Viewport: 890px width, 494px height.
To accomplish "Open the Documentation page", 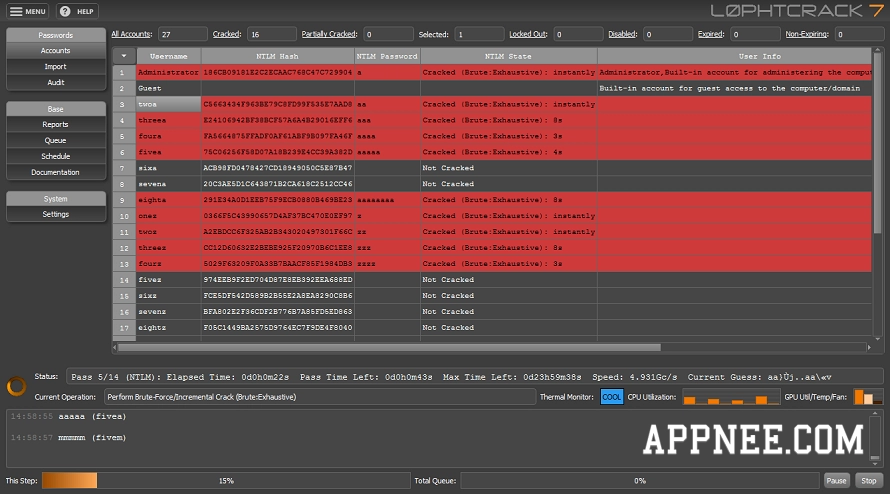I will 56,172.
